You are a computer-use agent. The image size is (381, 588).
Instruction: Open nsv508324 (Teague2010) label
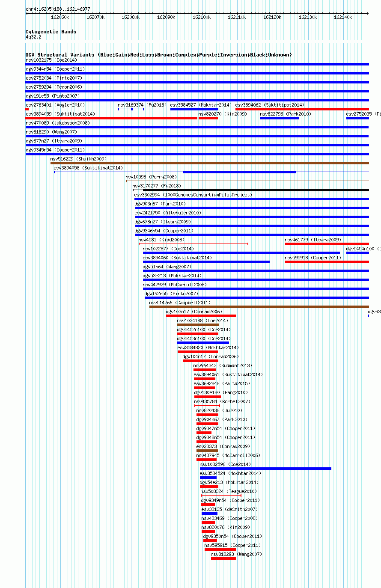(x=229, y=491)
